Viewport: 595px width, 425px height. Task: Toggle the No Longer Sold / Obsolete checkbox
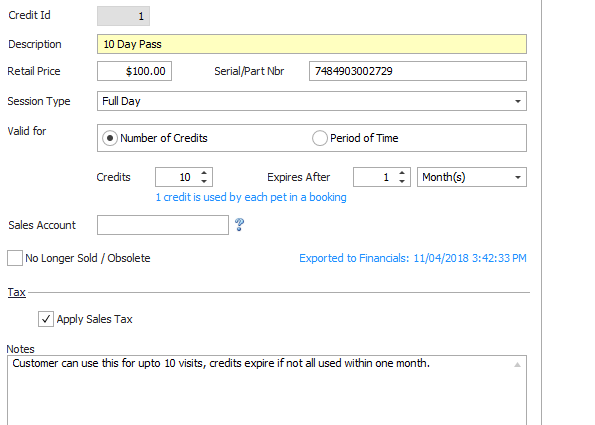tap(15, 258)
